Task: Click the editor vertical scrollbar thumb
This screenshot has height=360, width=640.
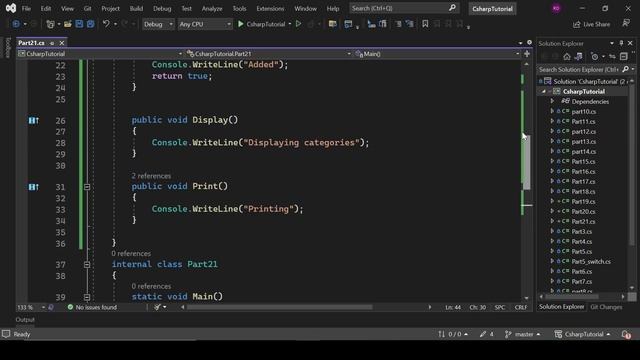Action: coord(527,162)
